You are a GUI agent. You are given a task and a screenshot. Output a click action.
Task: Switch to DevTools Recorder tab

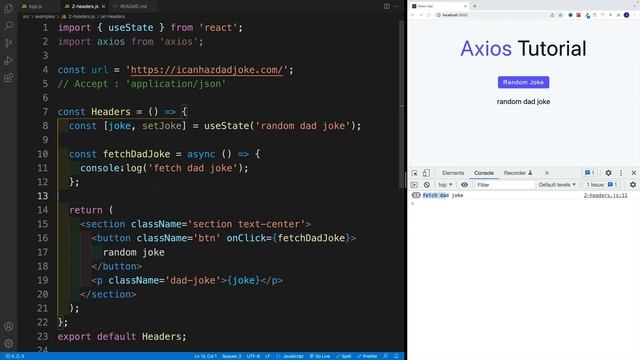point(518,173)
